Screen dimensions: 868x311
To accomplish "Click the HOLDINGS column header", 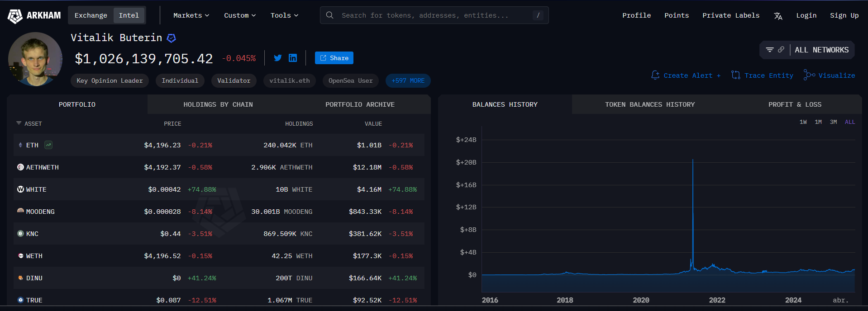I will click(x=299, y=123).
